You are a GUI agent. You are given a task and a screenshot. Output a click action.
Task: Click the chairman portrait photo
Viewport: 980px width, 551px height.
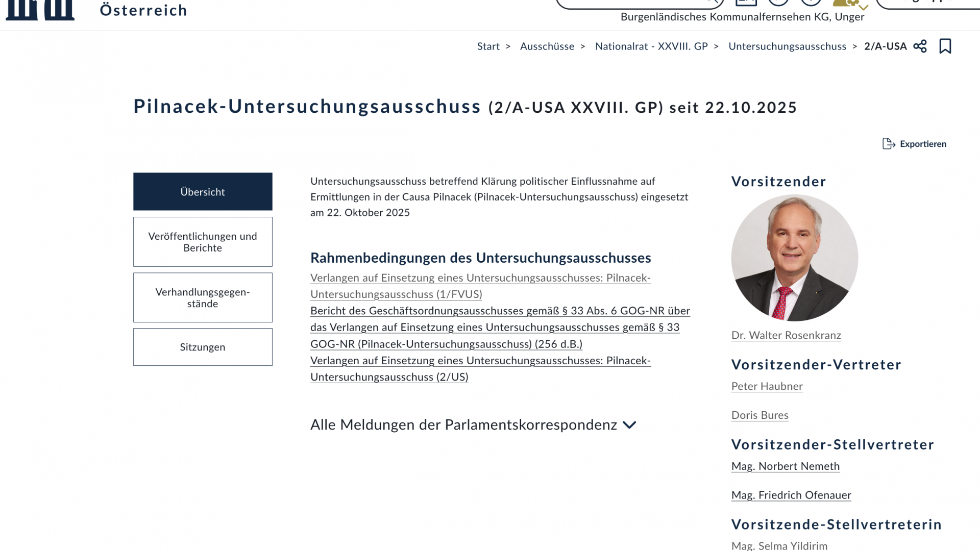pos(794,258)
